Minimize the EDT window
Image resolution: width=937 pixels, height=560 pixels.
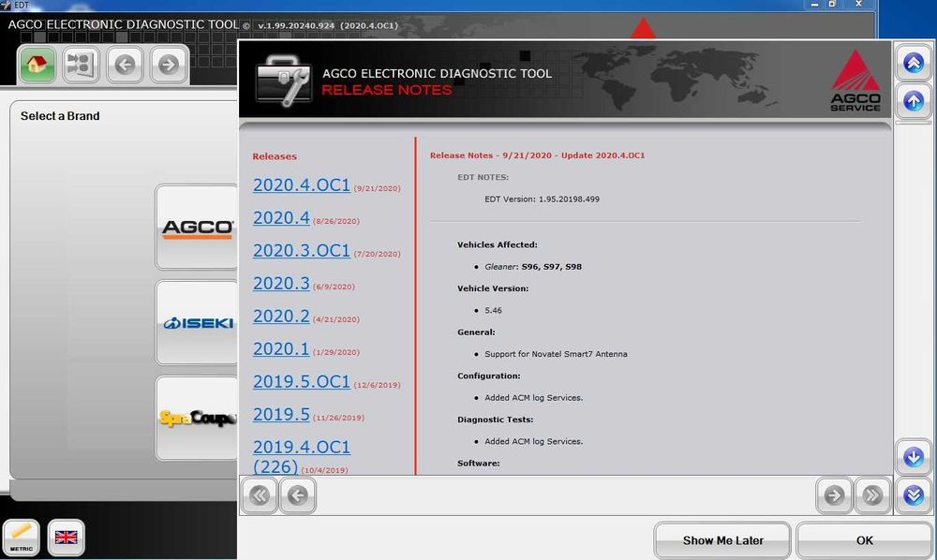coord(814,4)
